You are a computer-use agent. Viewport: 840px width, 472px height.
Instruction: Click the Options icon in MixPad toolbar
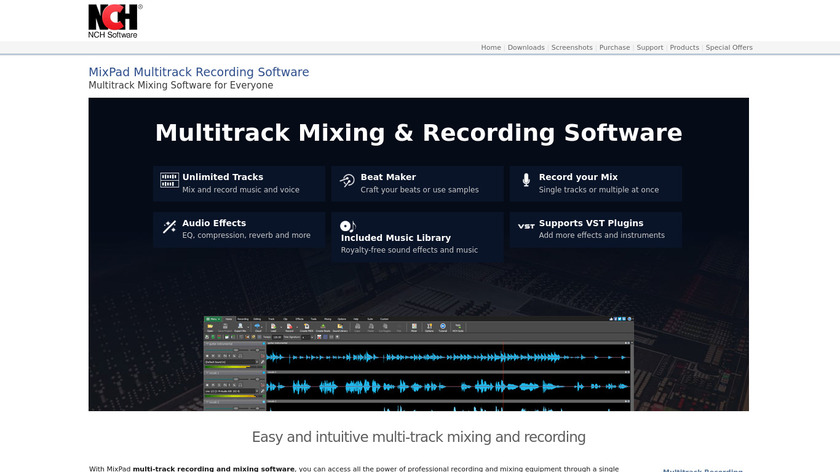pos(429,327)
